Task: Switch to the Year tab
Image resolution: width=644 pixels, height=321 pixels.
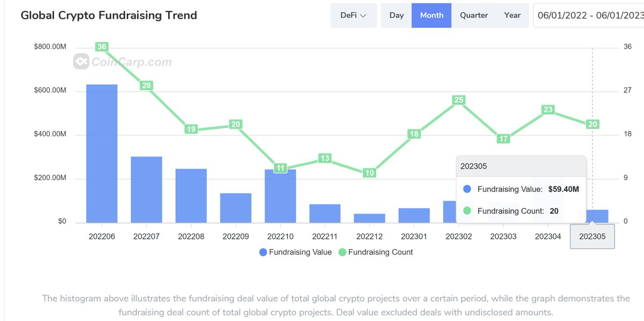Action: [512, 15]
